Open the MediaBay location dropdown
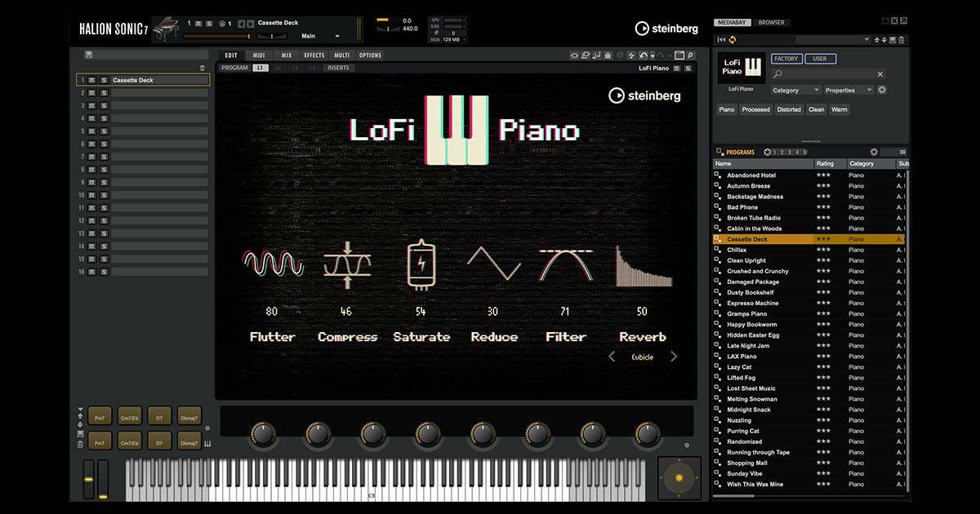Screen dimensions: 980x514 (833, 39)
